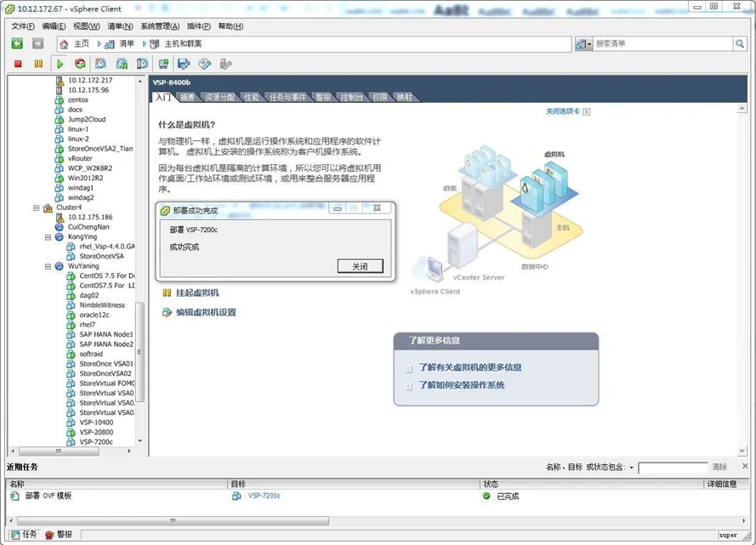Switch to the 性能 tab
756x545 pixels.
(251, 97)
